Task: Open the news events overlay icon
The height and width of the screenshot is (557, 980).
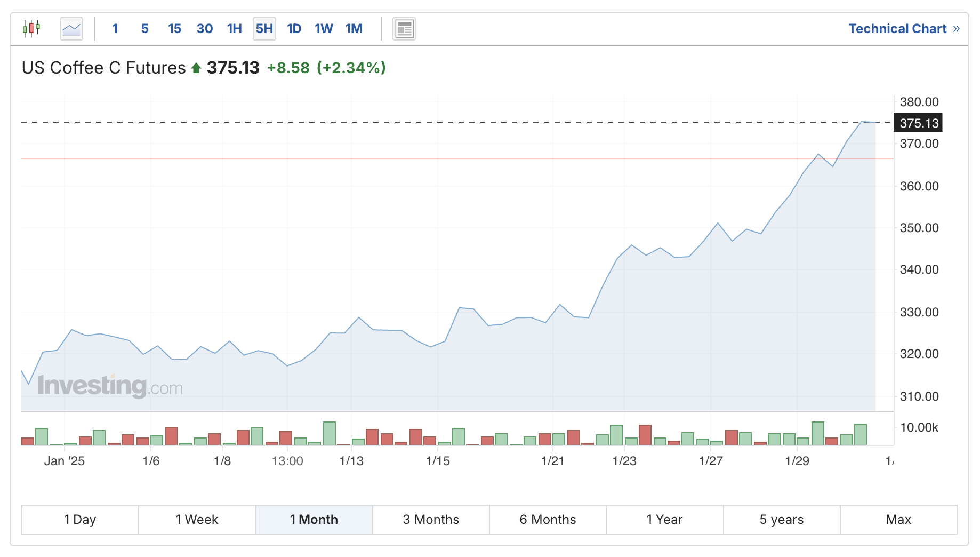Action: click(x=404, y=29)
